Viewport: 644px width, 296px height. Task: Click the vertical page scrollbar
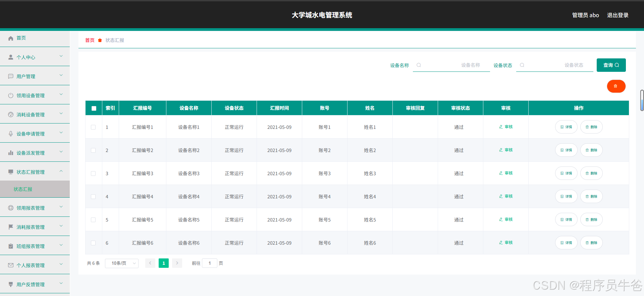pos(642,100)
